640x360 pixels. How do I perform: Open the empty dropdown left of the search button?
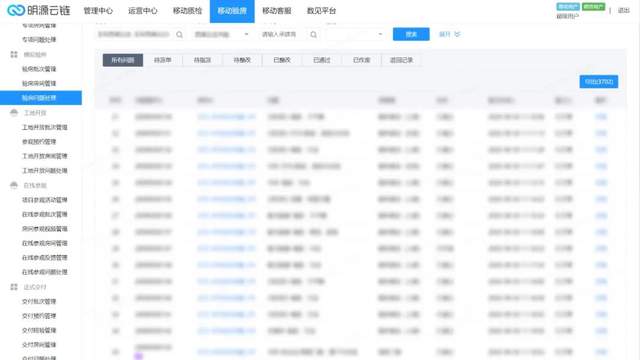click(355, 35)
